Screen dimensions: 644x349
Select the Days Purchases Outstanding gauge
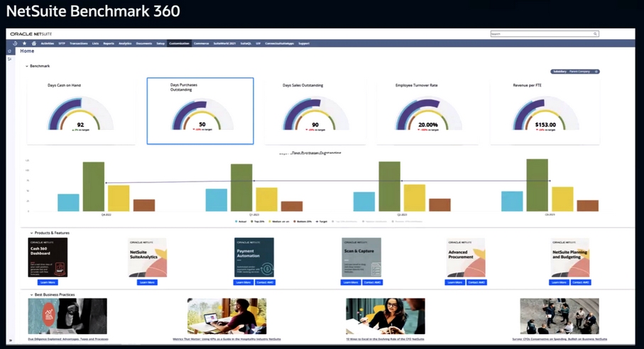click(x=200, y=111)
